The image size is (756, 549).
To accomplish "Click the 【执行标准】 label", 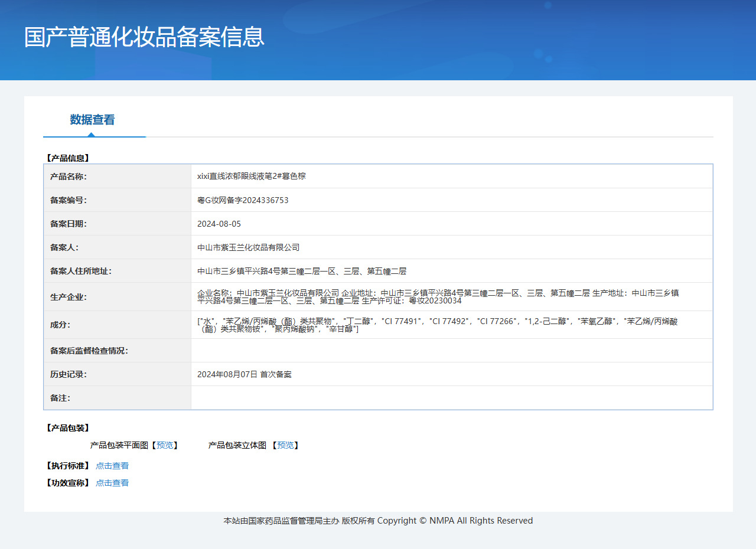I will point(68,466).
